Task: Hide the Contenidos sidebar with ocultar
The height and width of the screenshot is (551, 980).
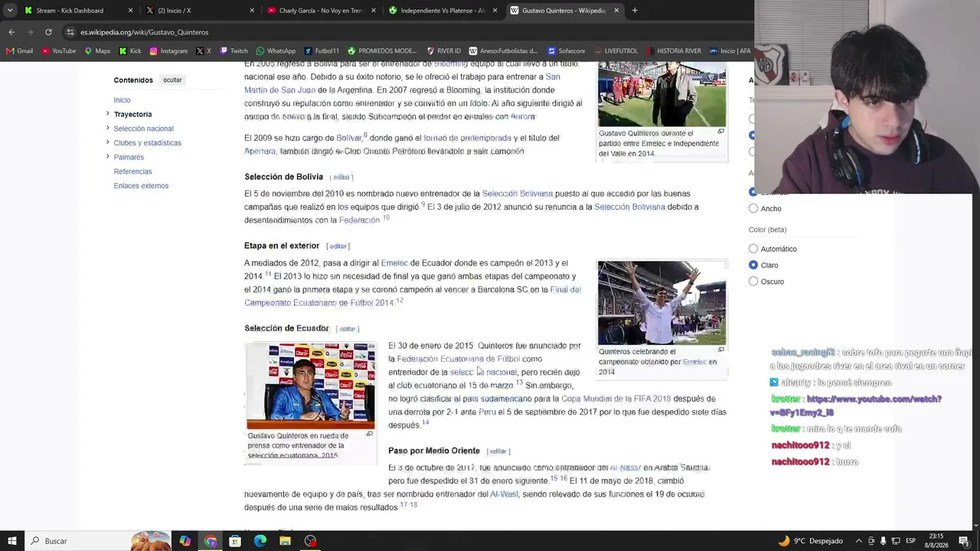Action: click(x=172, y=80)
